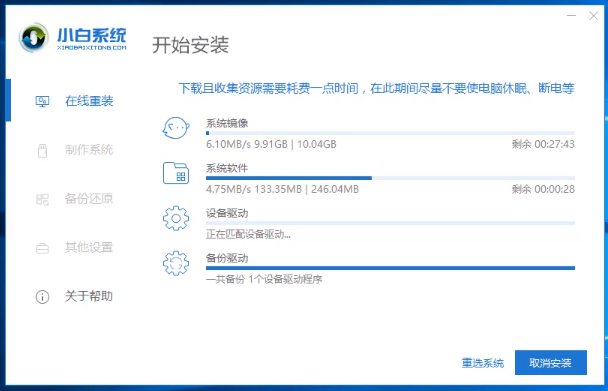This screenshot has height=391, width=608.
Task: Click the 其他设置 toolbox icon
Action: 42,248
